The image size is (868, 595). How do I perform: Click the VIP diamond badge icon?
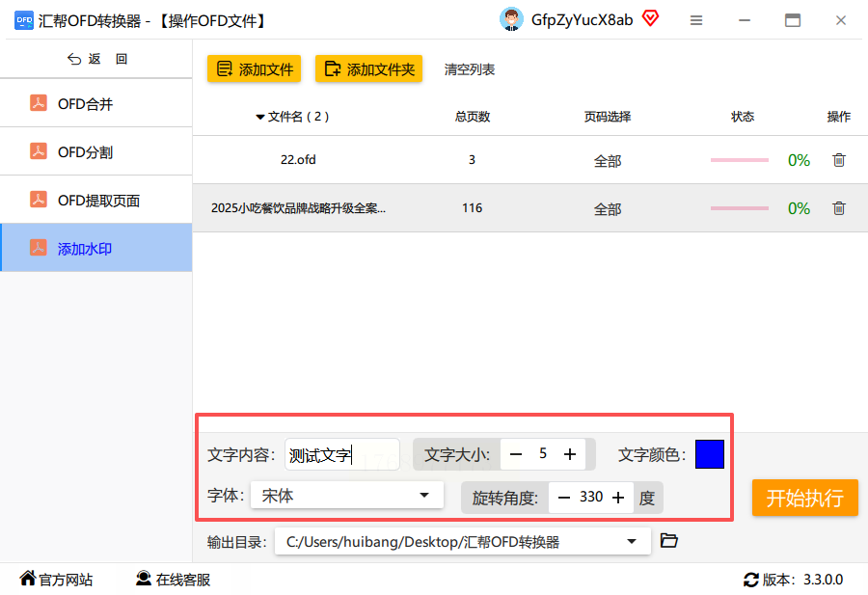coord(650,19)
